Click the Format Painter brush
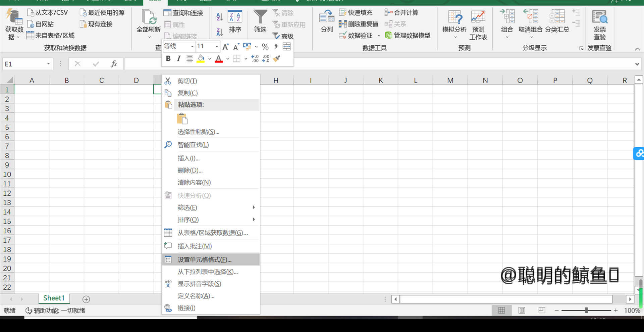Screen dimensions: 644x332 click(x=277, y=59)
